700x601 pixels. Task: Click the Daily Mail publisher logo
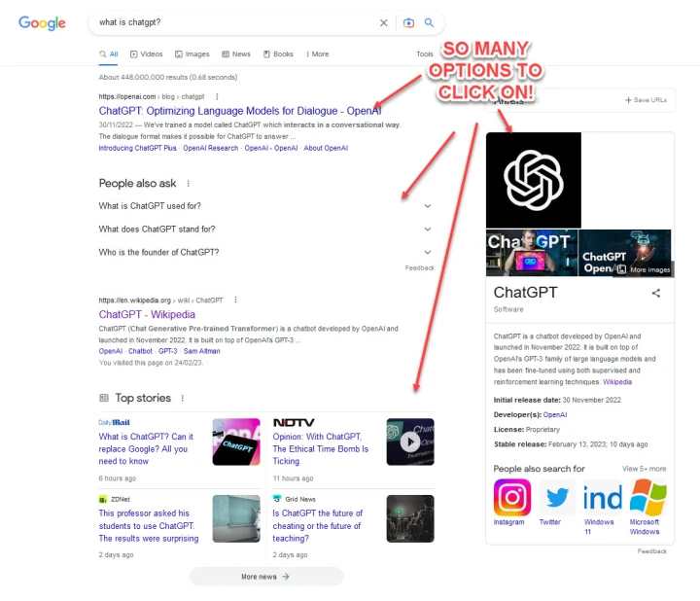pyautogui.click(x=115, y=422)
